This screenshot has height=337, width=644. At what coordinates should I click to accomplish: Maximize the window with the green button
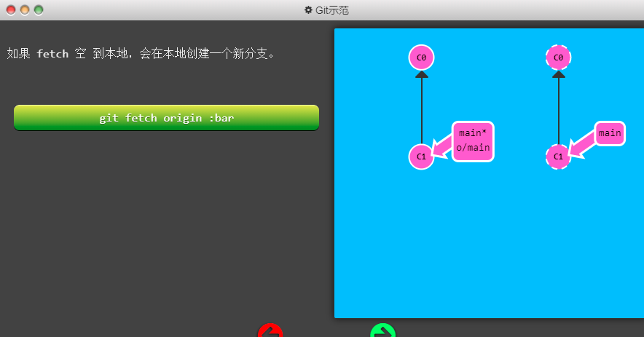click(39, 10)
